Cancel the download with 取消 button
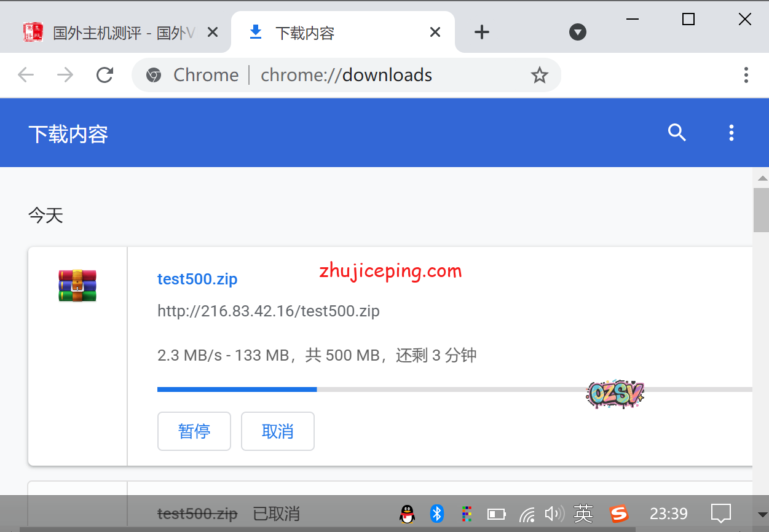Image resolution: width=769 pixels, height=532 pixels. [x=278, y=431]
